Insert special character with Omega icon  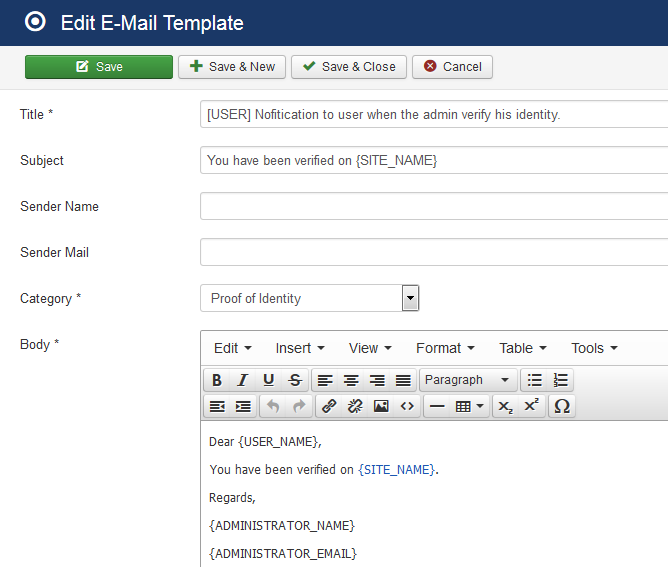[562, 406]
